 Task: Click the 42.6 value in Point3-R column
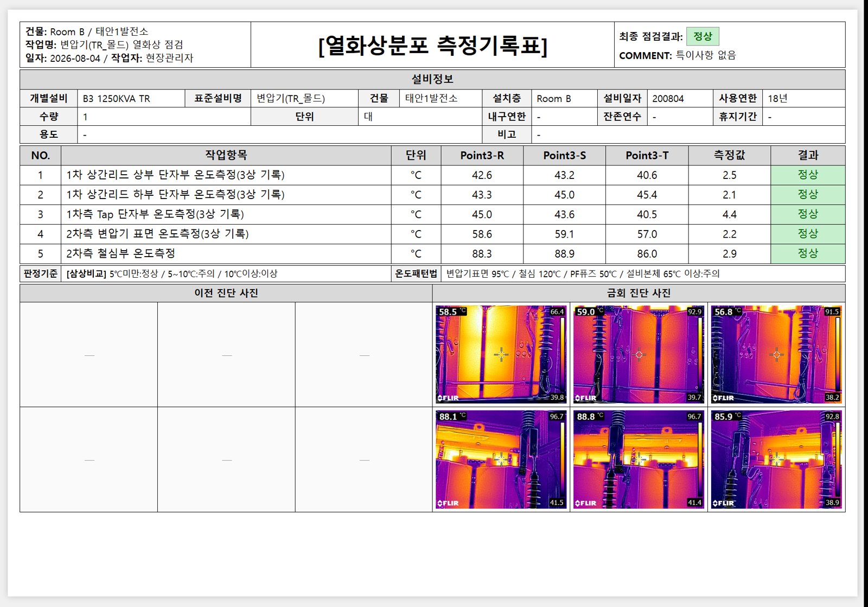[482, 175]
